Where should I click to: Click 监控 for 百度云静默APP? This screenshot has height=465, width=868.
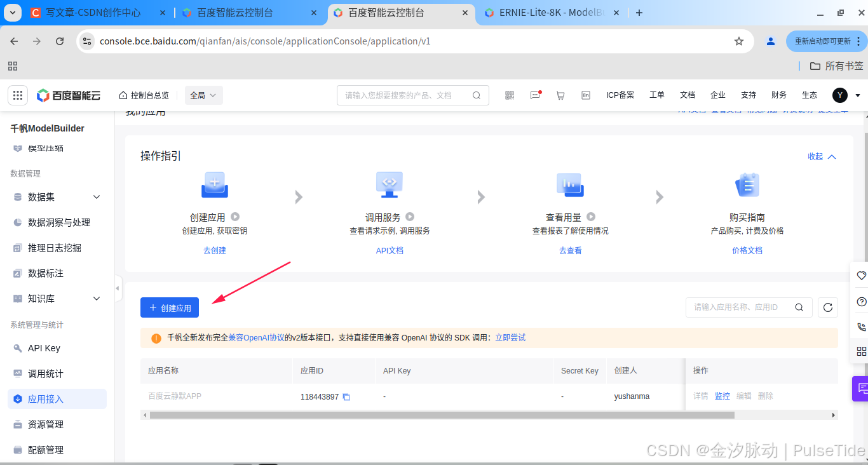pos(722,396)
